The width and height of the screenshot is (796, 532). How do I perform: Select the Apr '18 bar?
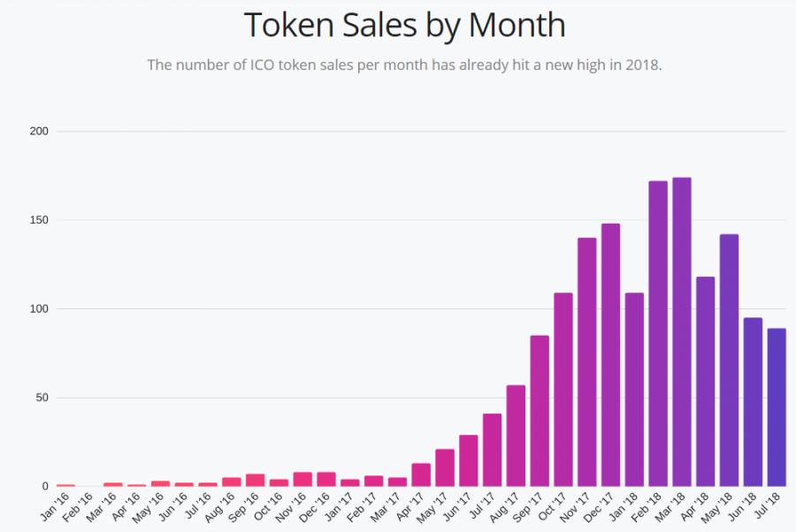[x=706, y=382]
